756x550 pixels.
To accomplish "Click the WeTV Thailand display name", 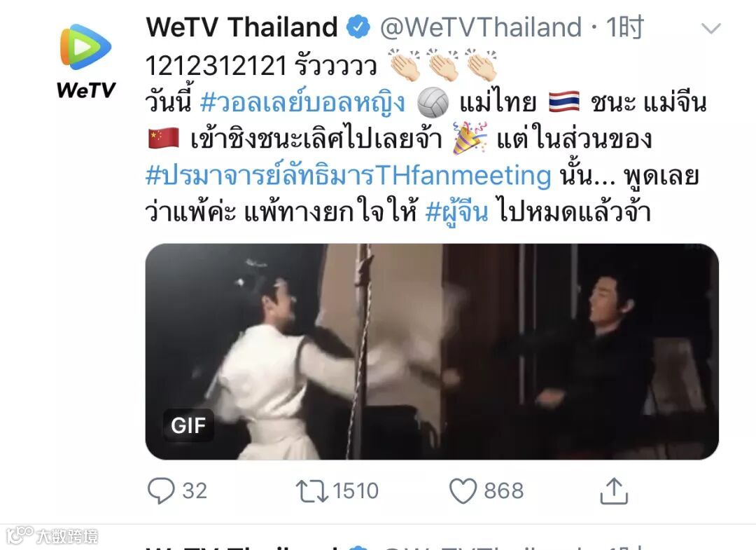I will (x=241, y=27).
